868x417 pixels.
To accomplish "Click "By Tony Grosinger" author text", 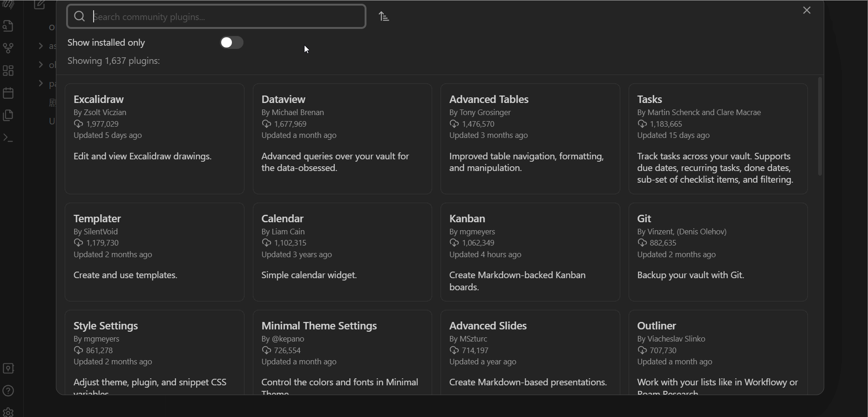I will coord(480,112).
